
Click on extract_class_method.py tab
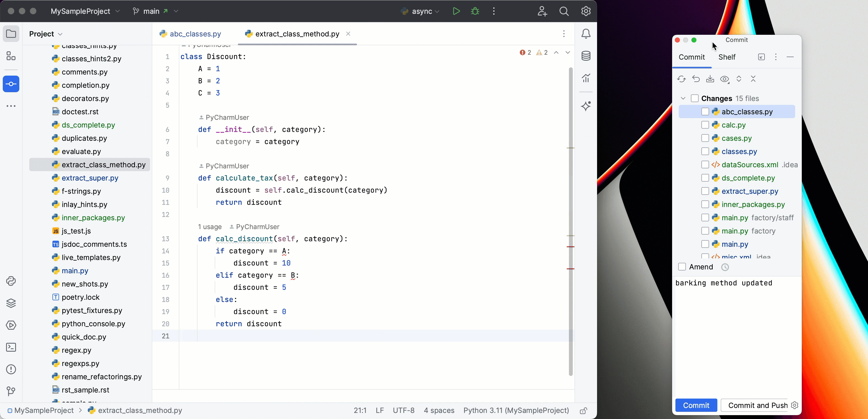click(297, 34)
